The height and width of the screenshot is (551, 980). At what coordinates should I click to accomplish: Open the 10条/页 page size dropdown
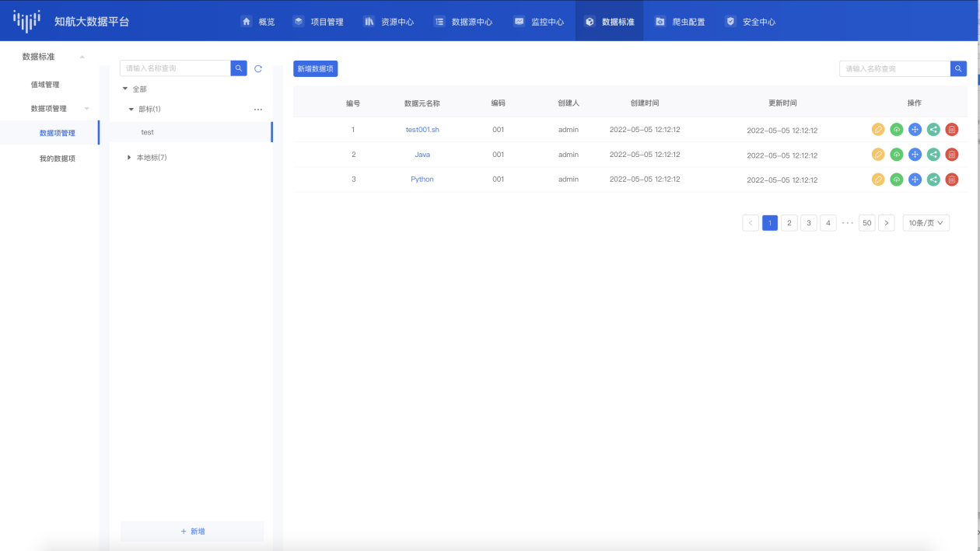point(926,223)
